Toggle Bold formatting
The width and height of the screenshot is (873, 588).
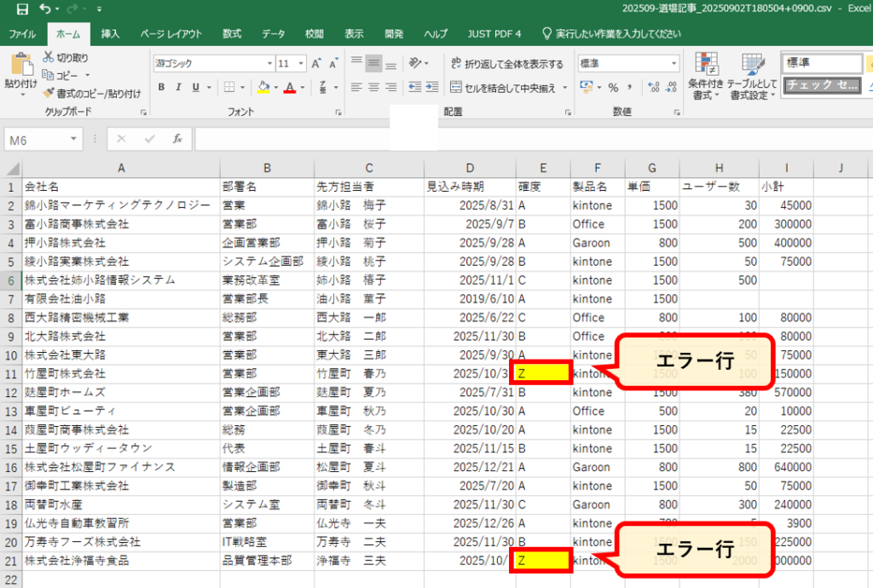click(x=160, y=88)
